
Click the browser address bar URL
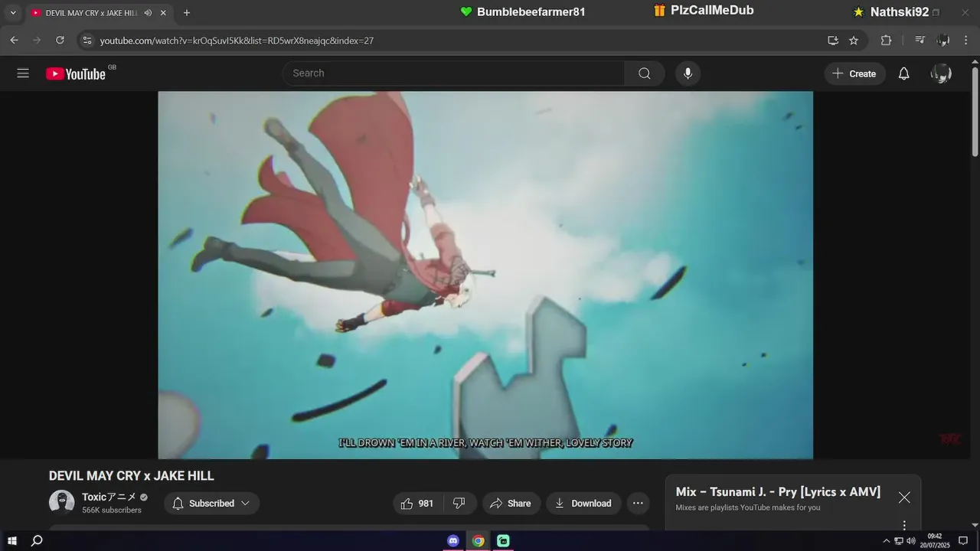click(x=237, y=41)
